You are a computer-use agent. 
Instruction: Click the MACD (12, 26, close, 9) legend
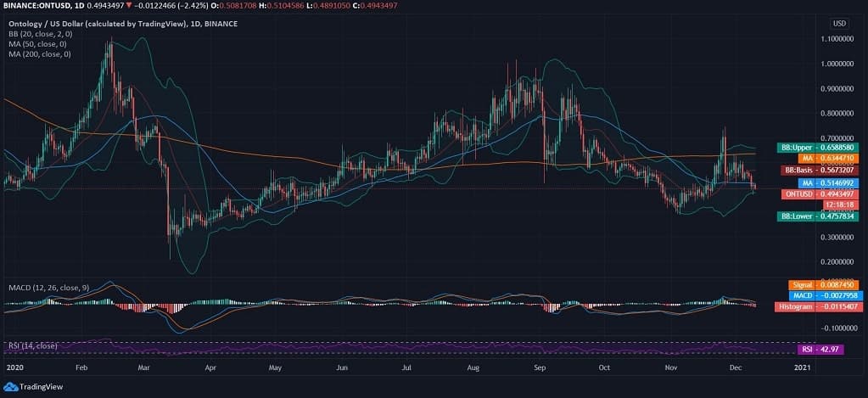[x=48, y=288]
